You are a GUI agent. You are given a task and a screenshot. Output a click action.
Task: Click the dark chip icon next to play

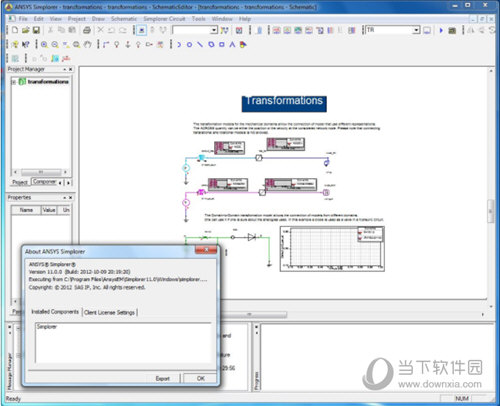point(452,30)
